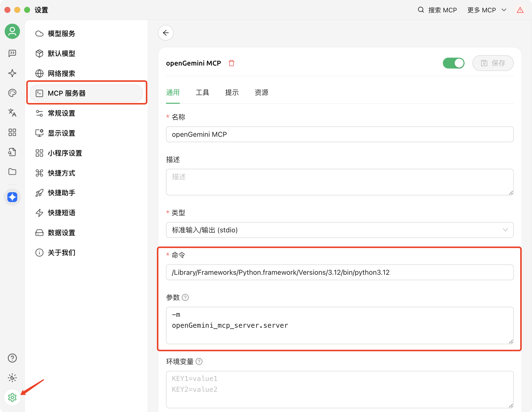Open the files folder sidebar icon
Image resolution: width=532 pixels, height=412 pixels.
coord(12,172)
